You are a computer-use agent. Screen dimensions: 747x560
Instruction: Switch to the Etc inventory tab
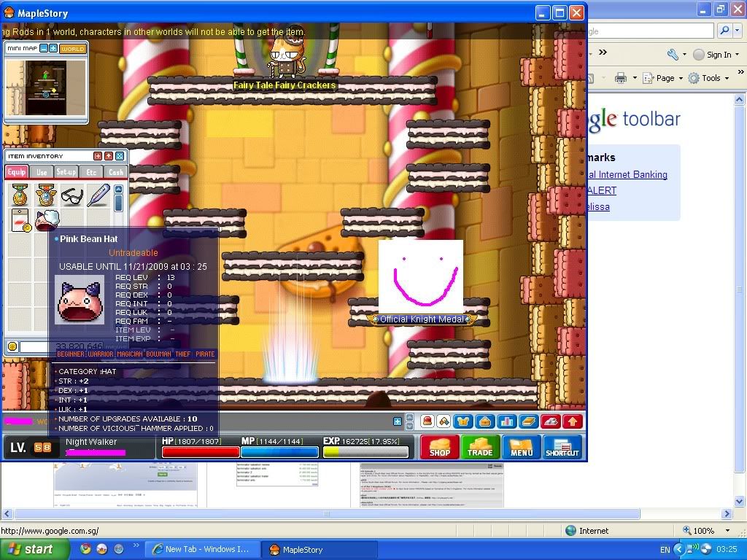(x=91, y=172)
